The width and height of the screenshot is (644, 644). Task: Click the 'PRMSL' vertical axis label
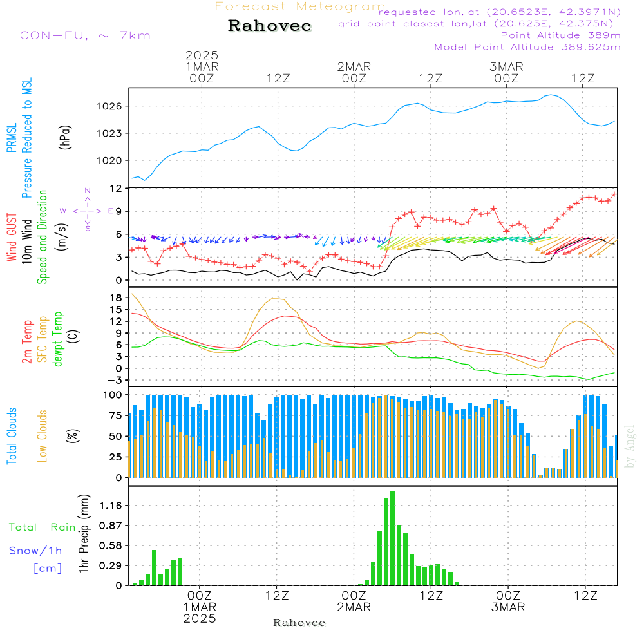(12, 138)
